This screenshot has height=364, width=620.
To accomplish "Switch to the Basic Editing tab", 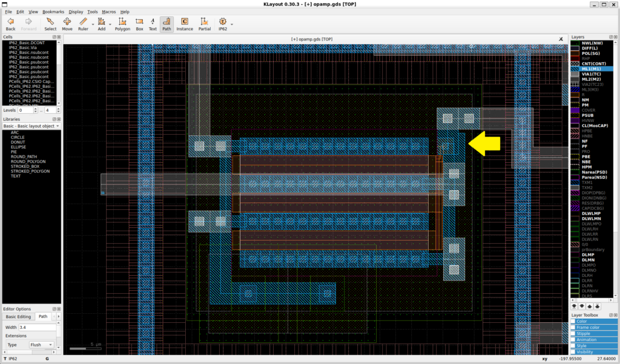I will [x=18, y=316].
